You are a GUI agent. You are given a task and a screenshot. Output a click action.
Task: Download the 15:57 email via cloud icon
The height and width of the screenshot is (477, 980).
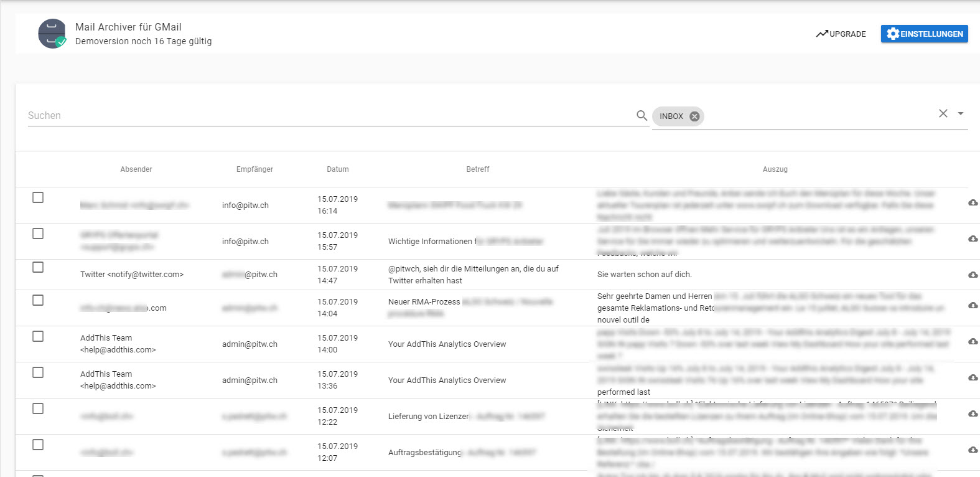(x=973, y=238)
